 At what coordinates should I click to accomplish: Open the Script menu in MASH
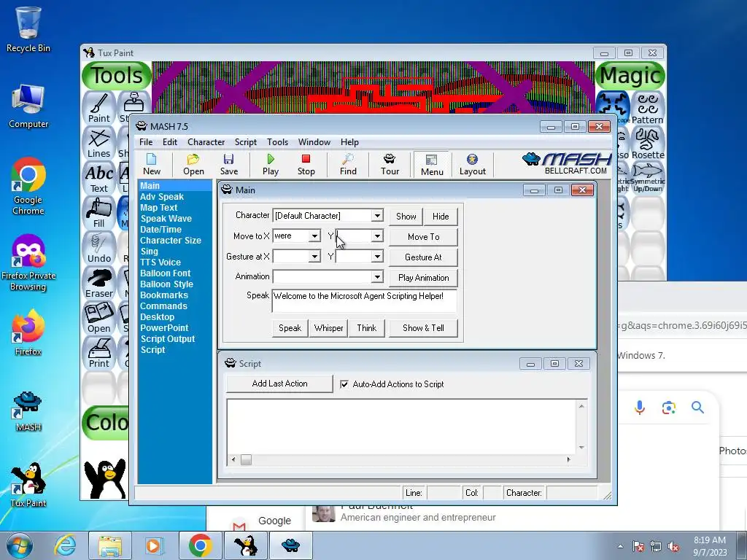coord(245,142)
